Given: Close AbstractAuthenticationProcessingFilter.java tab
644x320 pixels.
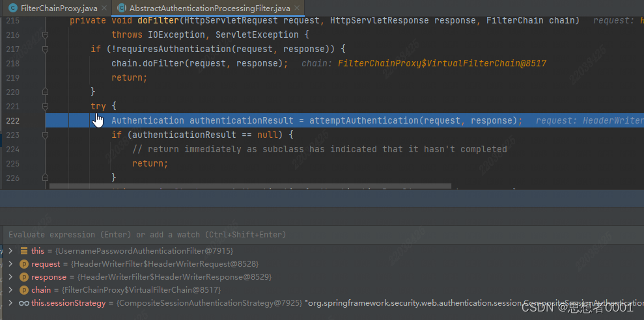Looking at the screenshot, I should 297,8.
